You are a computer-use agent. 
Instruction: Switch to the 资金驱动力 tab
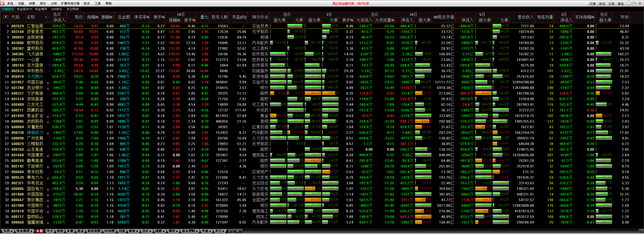pyautogui.click(x=24, y=9)
